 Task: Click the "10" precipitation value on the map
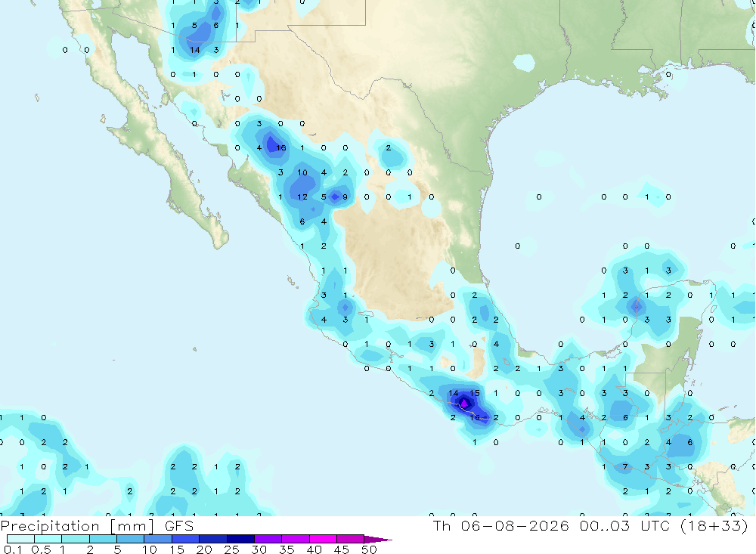[302, 172]
